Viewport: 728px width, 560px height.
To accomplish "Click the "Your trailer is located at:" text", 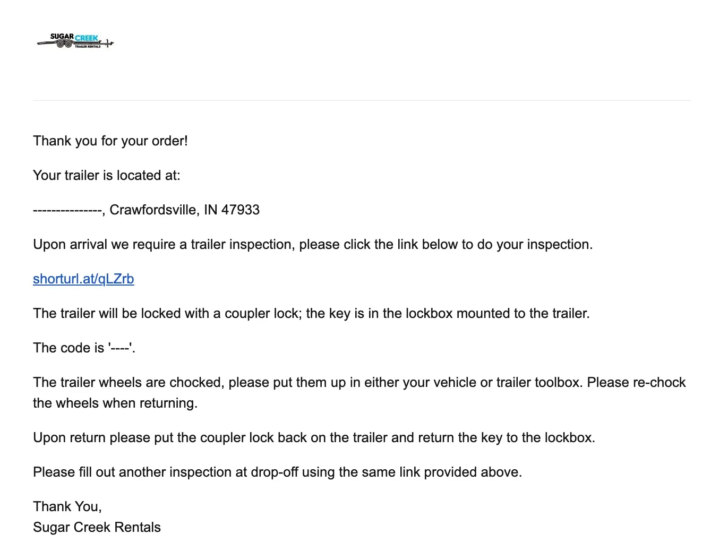I will pyautogui.click(x=107, y=175).
